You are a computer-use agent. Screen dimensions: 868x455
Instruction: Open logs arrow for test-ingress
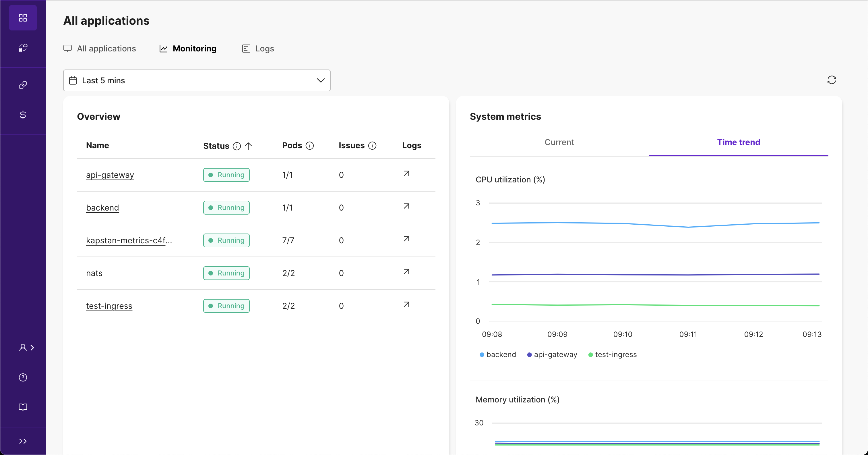406,304
